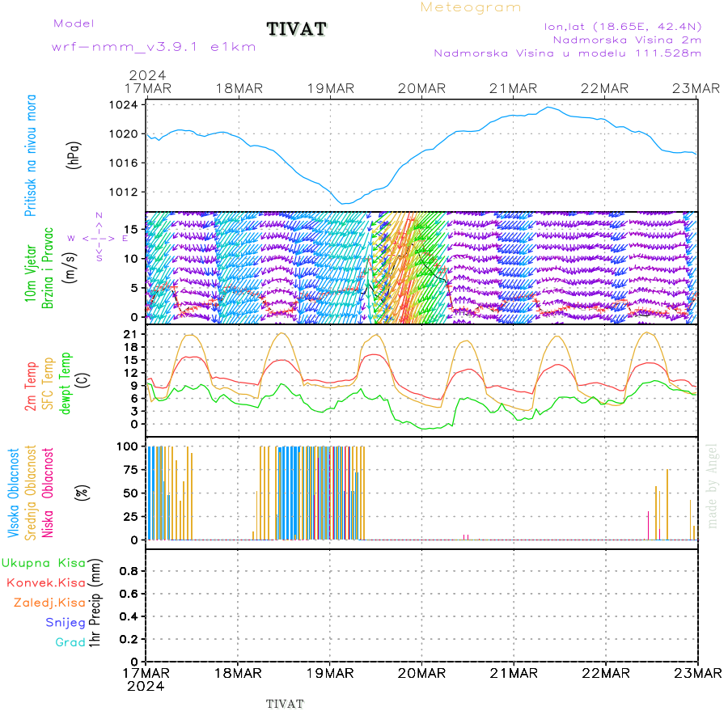Viewport: 728px width, 728px height.
Task: Click the 2024 year under bottom 17MAR
Action: point(146,687)
